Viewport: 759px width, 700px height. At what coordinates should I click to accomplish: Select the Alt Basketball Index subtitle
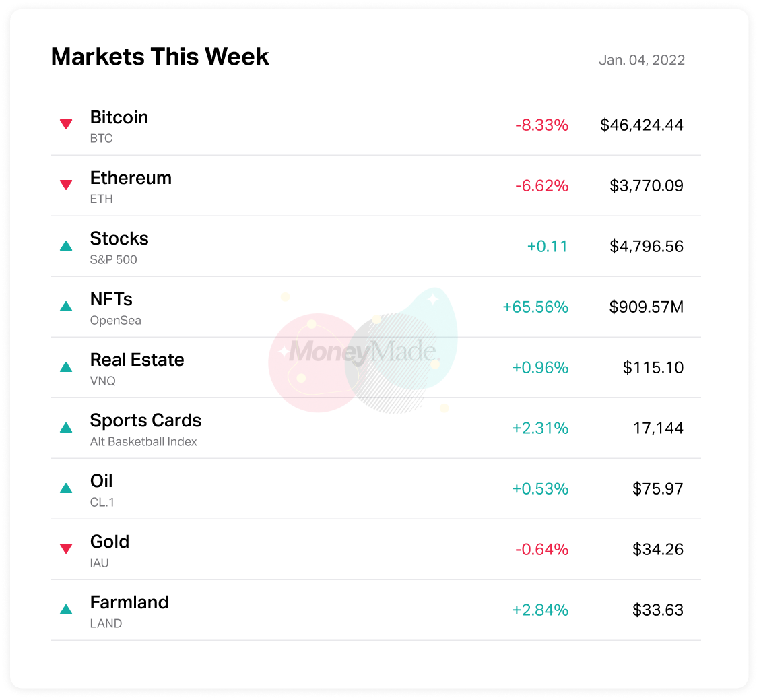pyautogui.click(x=143, y=442)
